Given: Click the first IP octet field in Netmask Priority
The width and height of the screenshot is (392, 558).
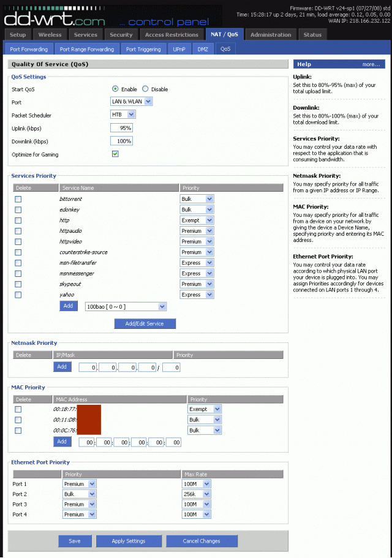Looking at the screenshot, I should 88,368.
